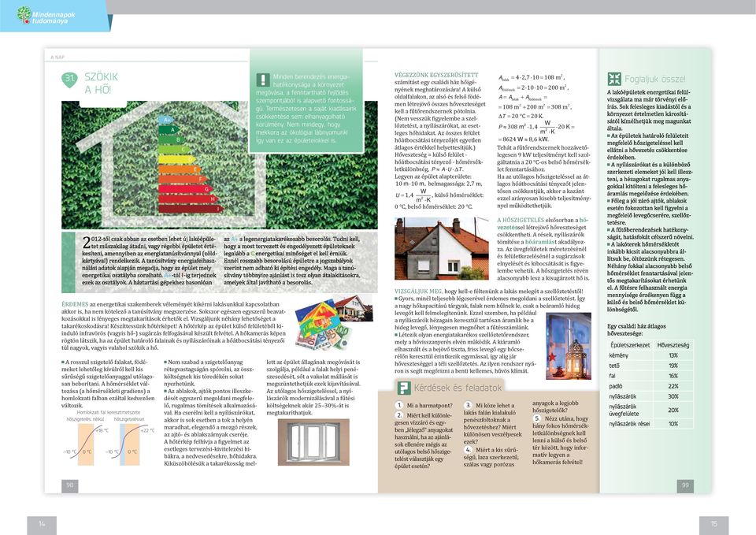This screenshot has width=756, height=535.
Task: Click the '13%' heat loss value
Action: 673,355
